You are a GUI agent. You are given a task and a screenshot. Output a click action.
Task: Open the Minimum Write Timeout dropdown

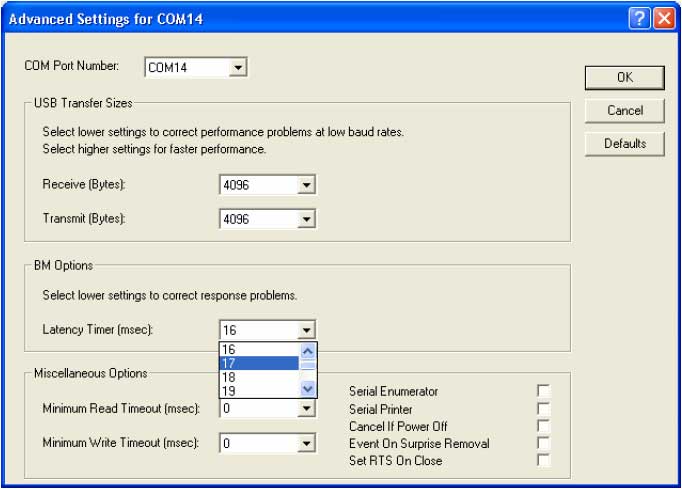click(x=307, y=443)
